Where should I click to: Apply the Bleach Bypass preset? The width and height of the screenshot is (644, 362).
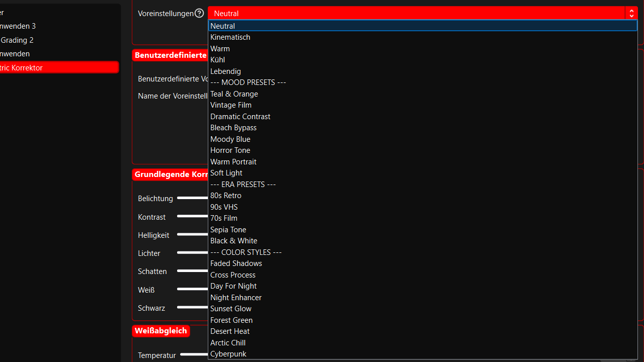pos(233,128)
